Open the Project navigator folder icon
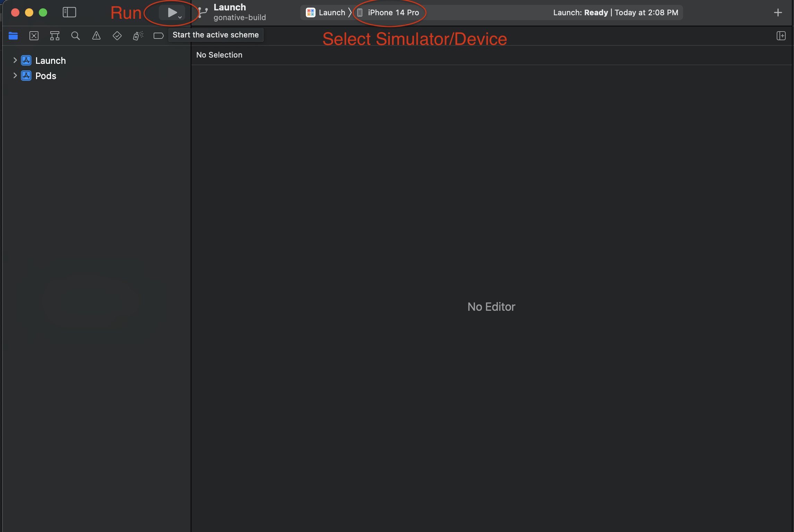This screenshot has height=532, width=794. tap(13, 36)
